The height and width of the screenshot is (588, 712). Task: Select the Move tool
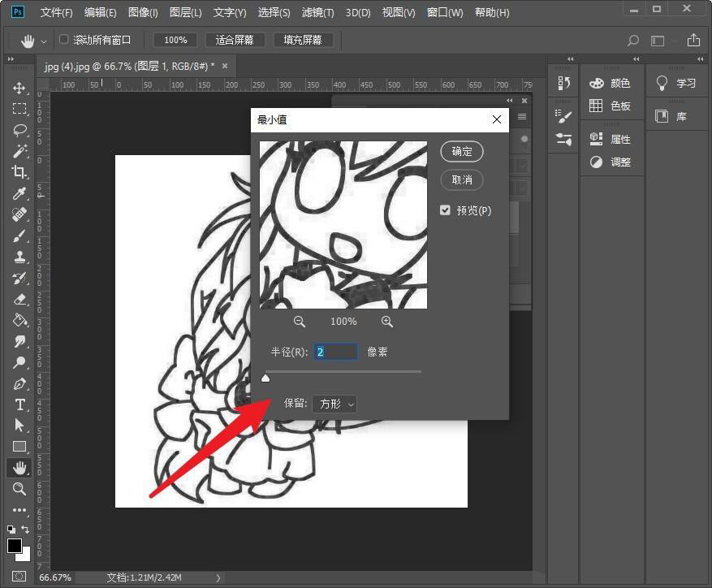[19, 88]
